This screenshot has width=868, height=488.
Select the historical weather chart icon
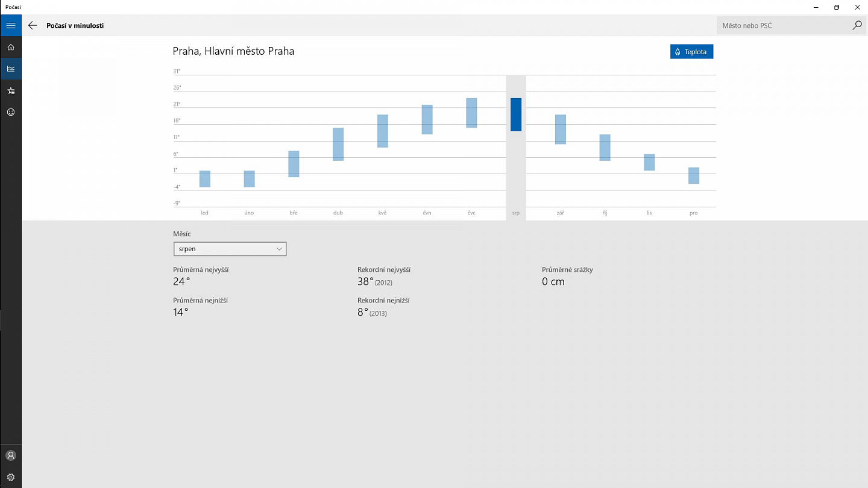pos(10,69)
